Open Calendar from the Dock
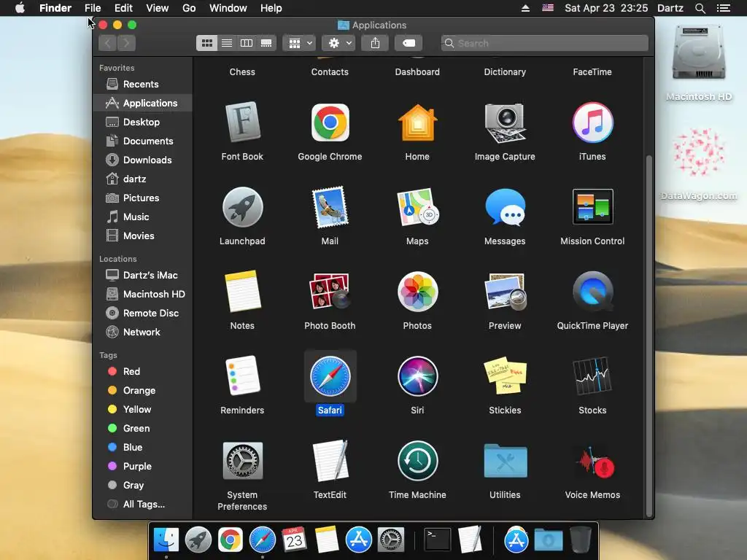The height and width of the screenshot is (560, 747). pyautogui.click(x=294, y=540)
